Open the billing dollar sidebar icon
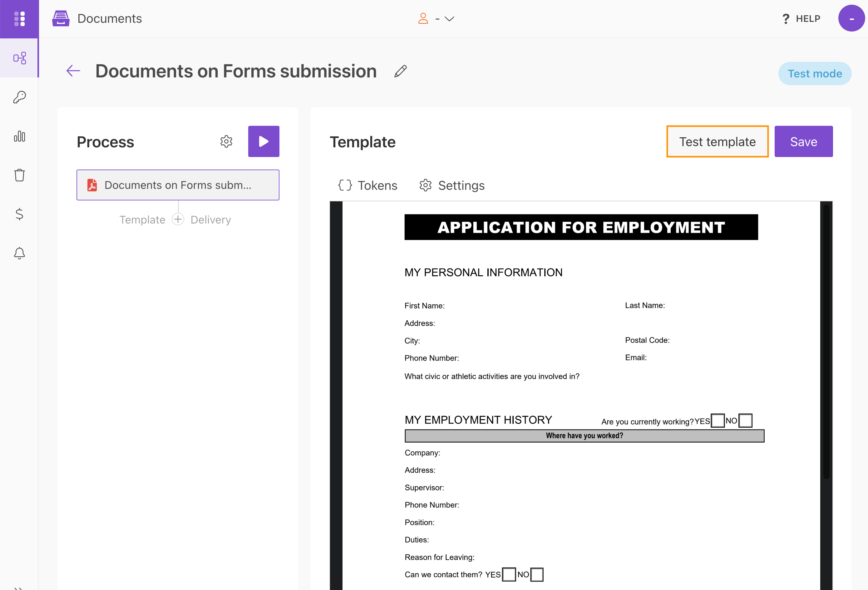Image resolution: width=868 pixels, height=590 pixels. pos(19,214)
